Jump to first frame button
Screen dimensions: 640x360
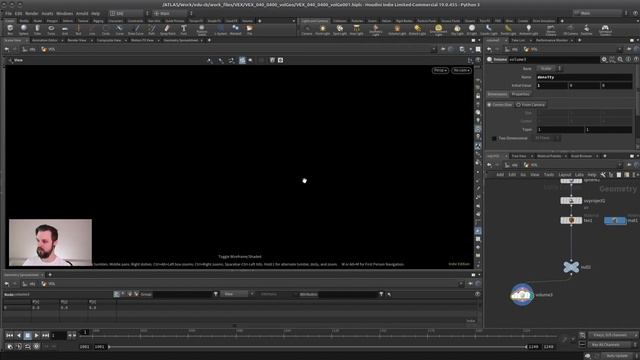pyautogui.click(x=9, y=336)
